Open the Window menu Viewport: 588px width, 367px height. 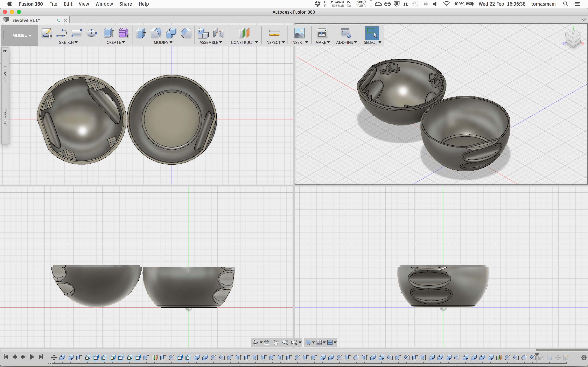[104, 4]
